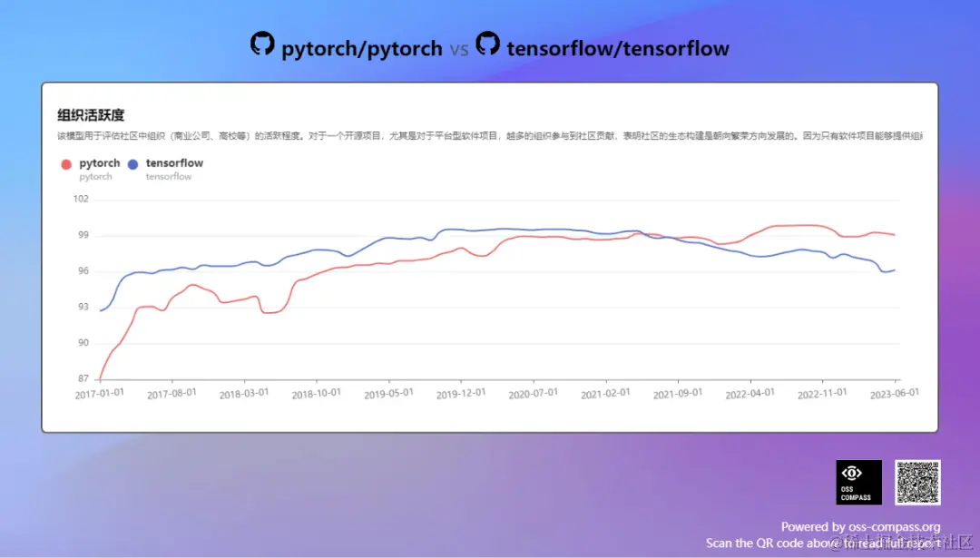Click the 96 y-axis value
Screen dimensions: 980x558
(83, 270)
